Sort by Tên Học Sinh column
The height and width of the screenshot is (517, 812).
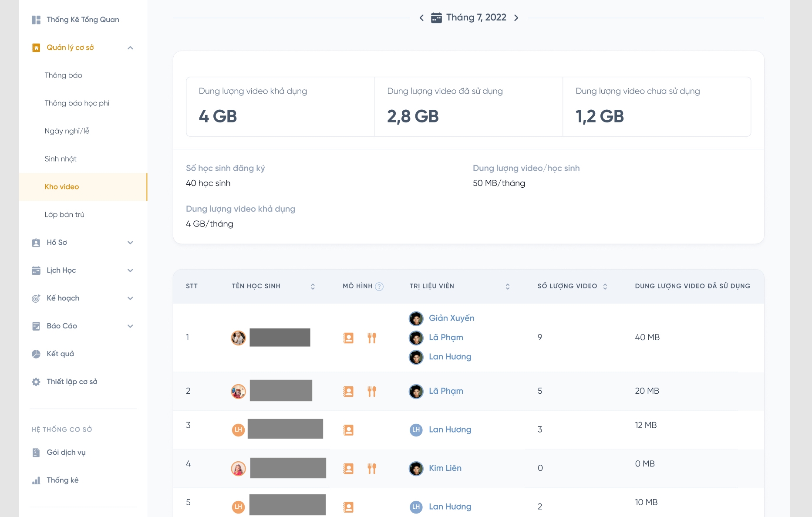[x=313, y=287]
